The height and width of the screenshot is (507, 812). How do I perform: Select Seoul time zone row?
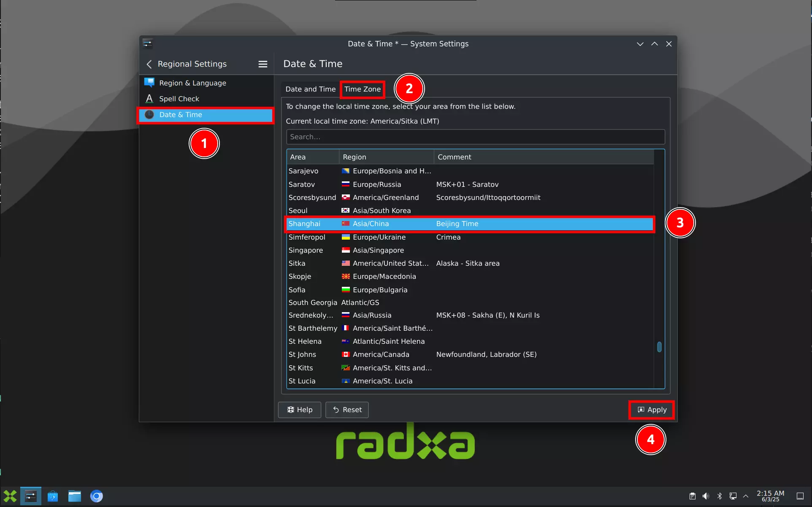coord(470,210)
